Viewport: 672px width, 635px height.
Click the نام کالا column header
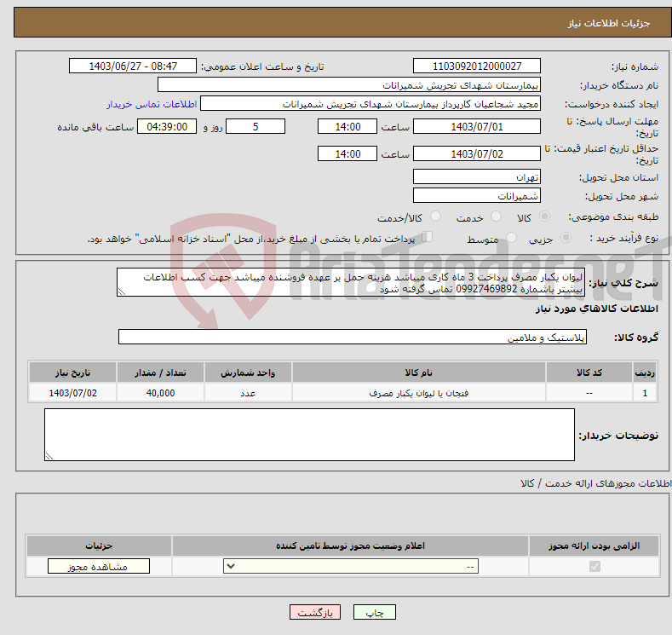tap(419, 372)
